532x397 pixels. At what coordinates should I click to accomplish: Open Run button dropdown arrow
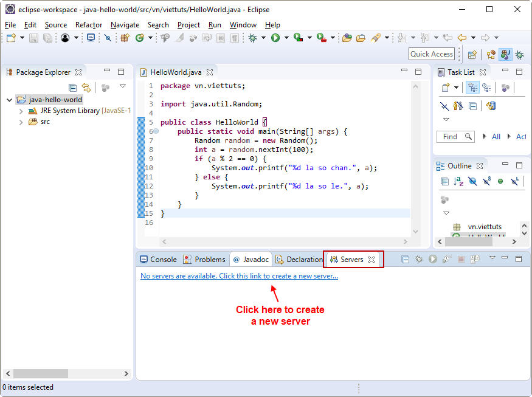(x=286, y=38)
